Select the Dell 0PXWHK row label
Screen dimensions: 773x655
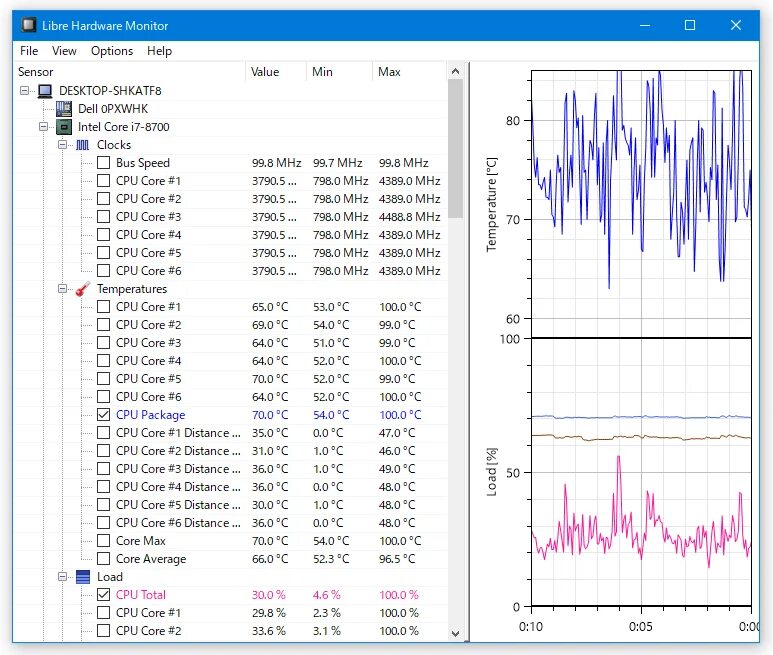click(113, 109)
